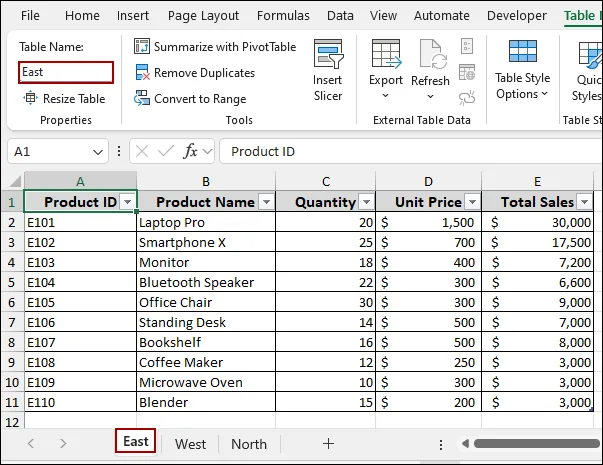Open Insert Slicer tool
This screenshot has width=603, height=465.
328,71
